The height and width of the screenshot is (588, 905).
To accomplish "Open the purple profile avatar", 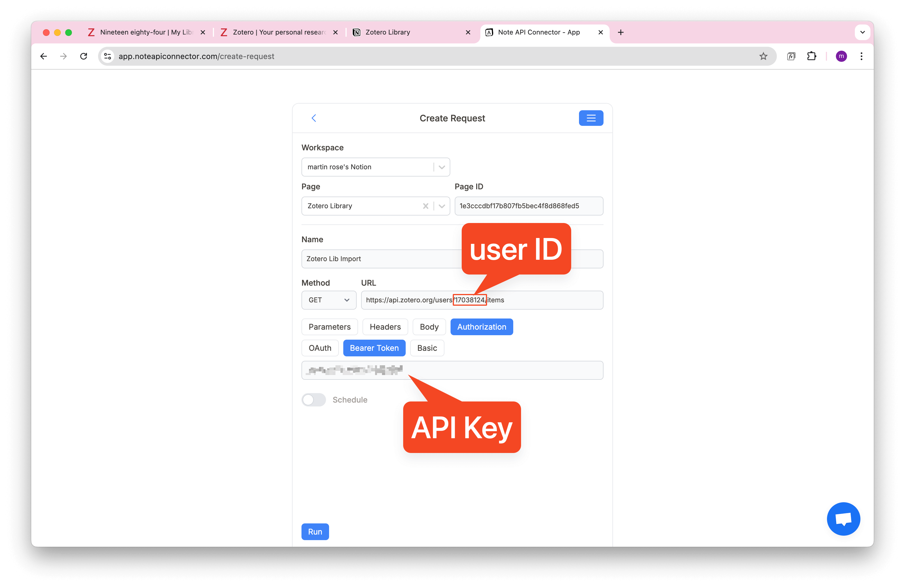I will 841,56.
